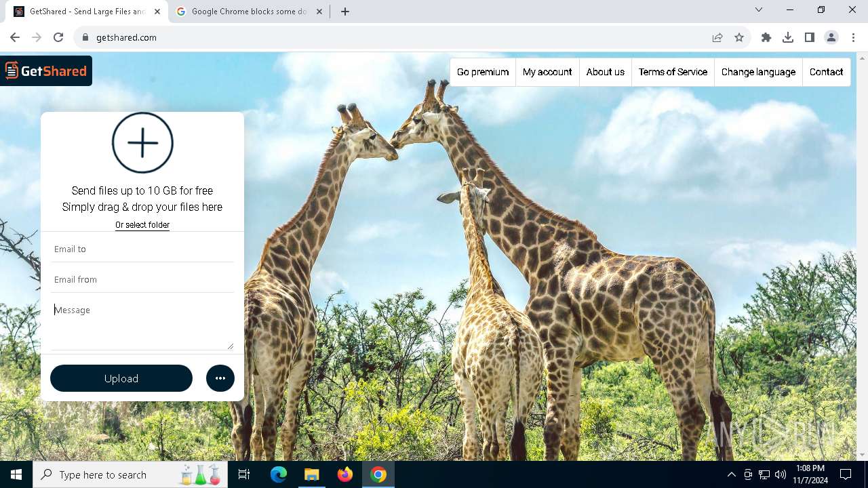Show hidden system tray icons

pyautogui.click(x=731, y=474)
